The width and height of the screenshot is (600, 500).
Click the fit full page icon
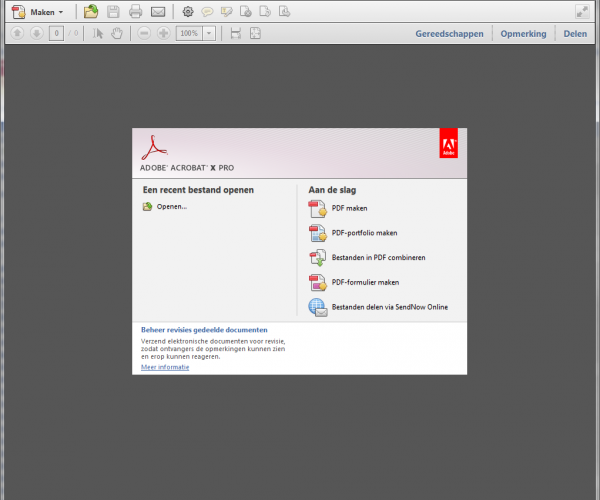coord(255,34)
